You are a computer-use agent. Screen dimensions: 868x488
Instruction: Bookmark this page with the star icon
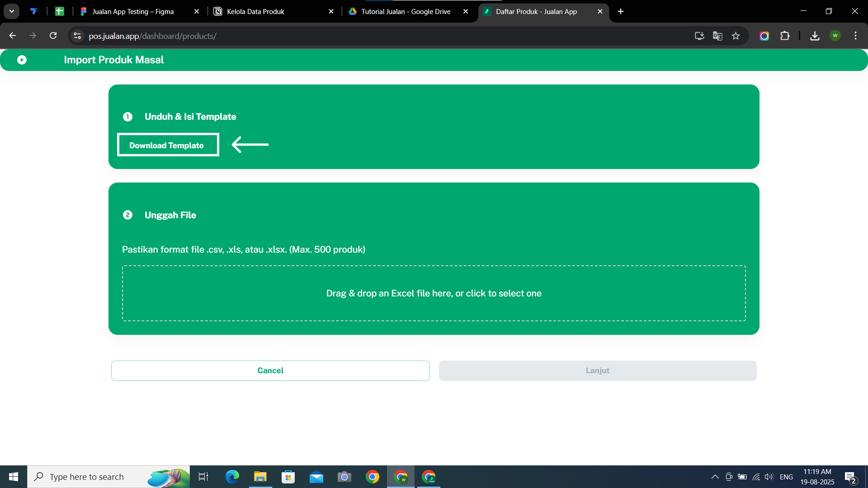pyautogui.click(x=736, y=36)
